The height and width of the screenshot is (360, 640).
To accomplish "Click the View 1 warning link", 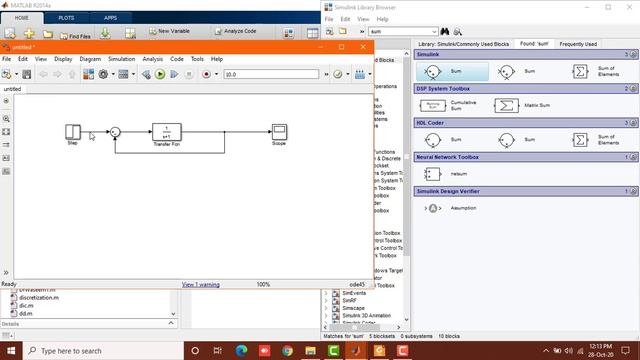I will (x=200, y=284).
